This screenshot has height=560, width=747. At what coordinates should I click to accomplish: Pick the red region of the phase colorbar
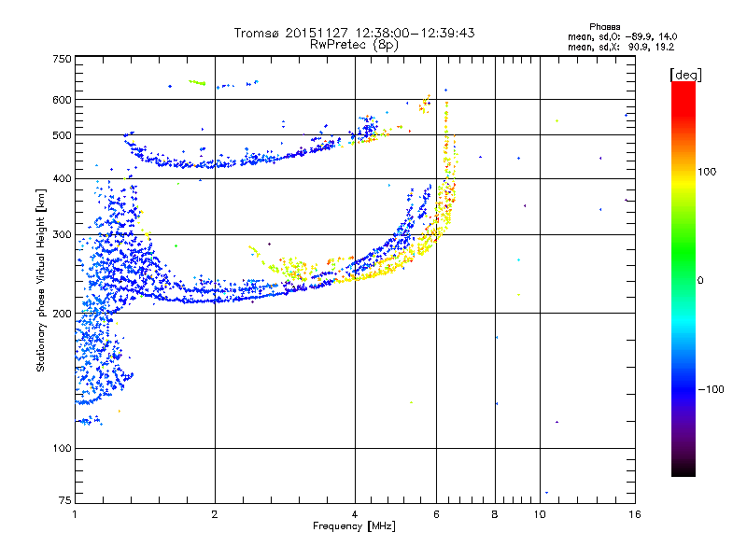pos(684,98)
